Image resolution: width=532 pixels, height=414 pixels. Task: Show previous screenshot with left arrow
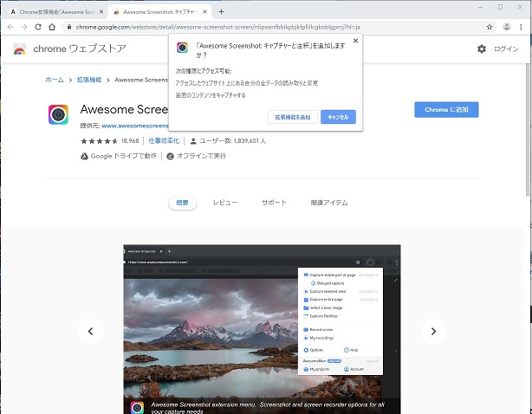click(x=90, y=331)
